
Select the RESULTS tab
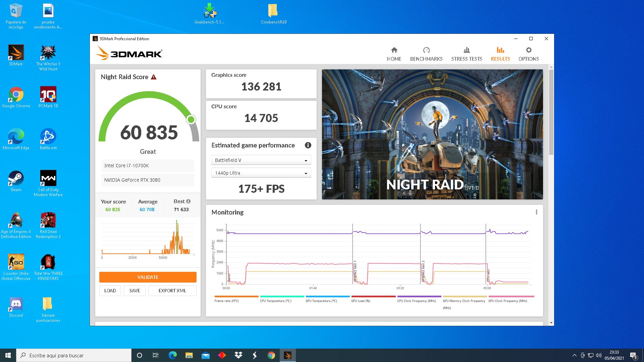(x=500, y=54)
